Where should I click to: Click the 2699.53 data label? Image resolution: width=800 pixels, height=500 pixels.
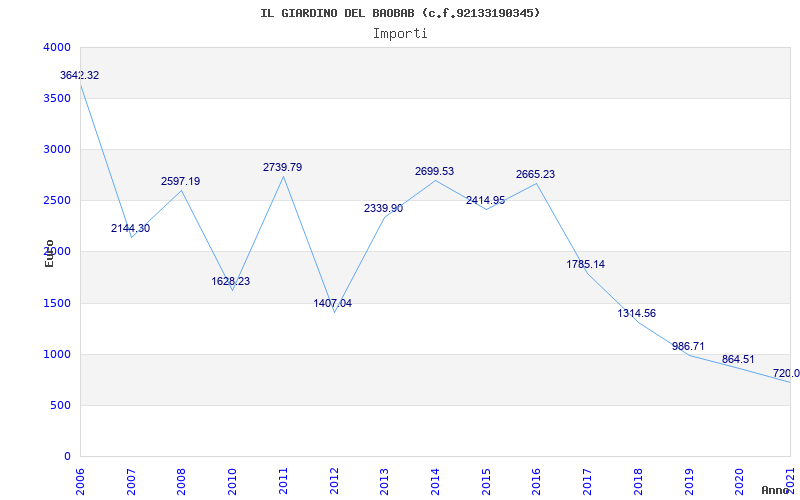coord(434,171)
